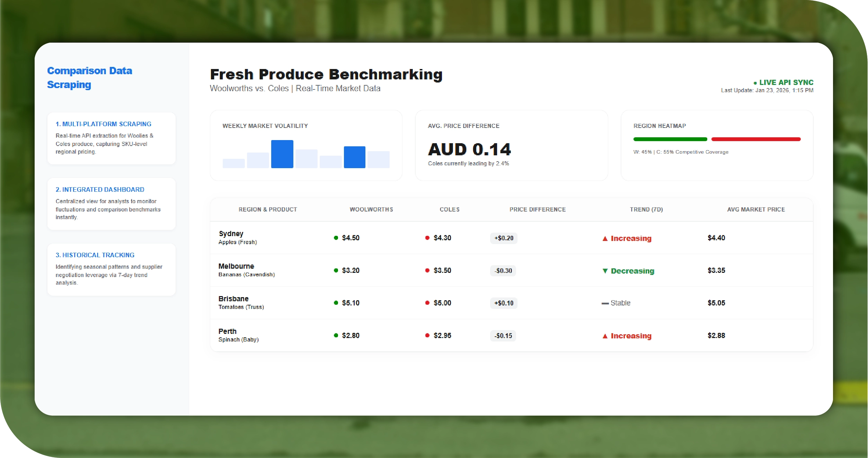The image size is (868, 458).
Task: Click the green Decreasing arrow for Melbourne Bananas
Action: coord(605,271)
